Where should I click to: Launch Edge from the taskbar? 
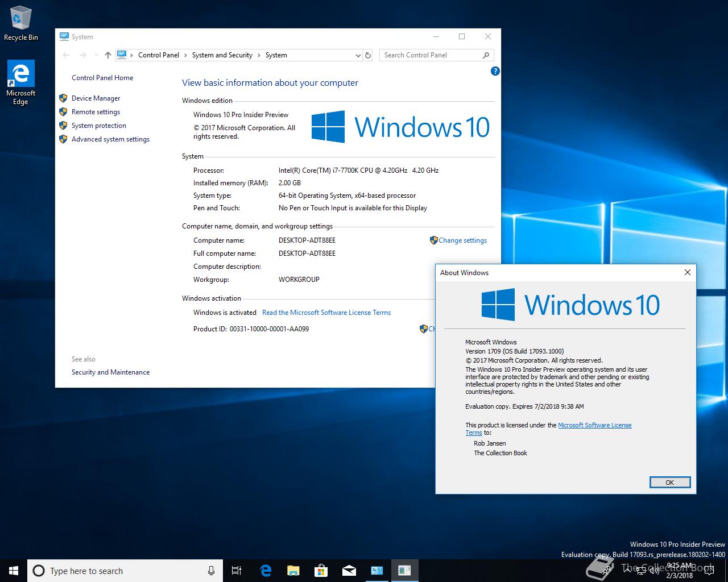pos(266,571)
